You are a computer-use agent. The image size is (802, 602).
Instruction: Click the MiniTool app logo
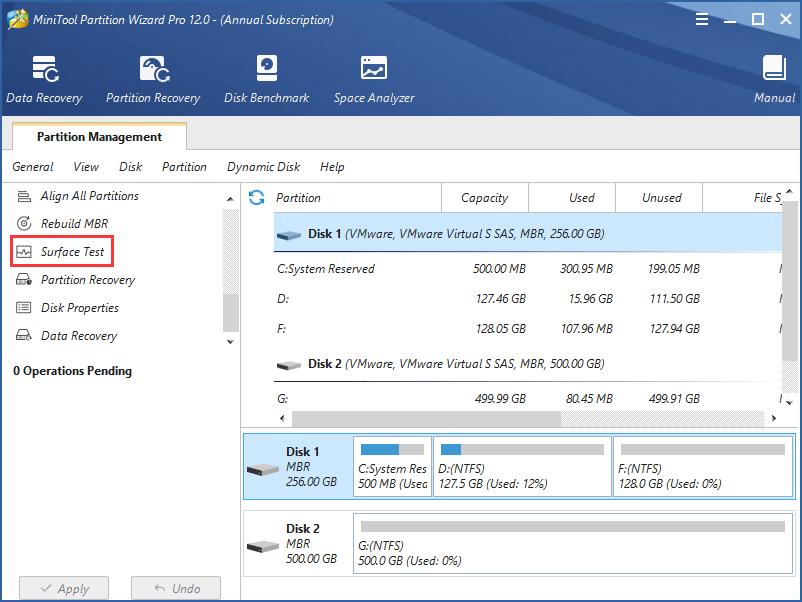[17, 19]
